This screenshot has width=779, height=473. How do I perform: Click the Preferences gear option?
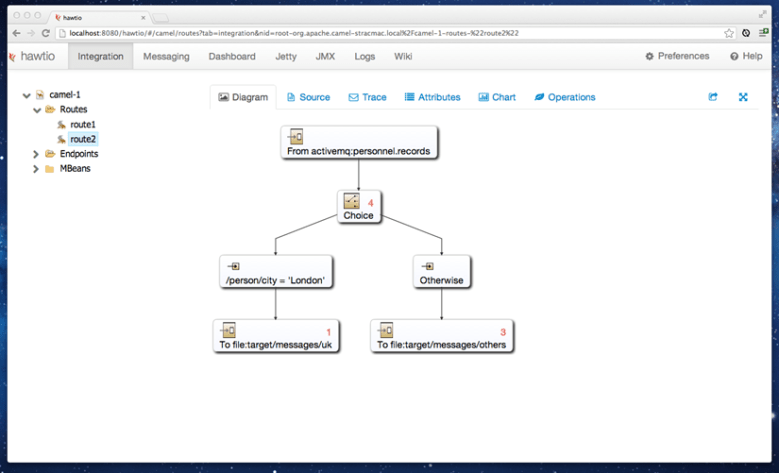pos(677,57)
